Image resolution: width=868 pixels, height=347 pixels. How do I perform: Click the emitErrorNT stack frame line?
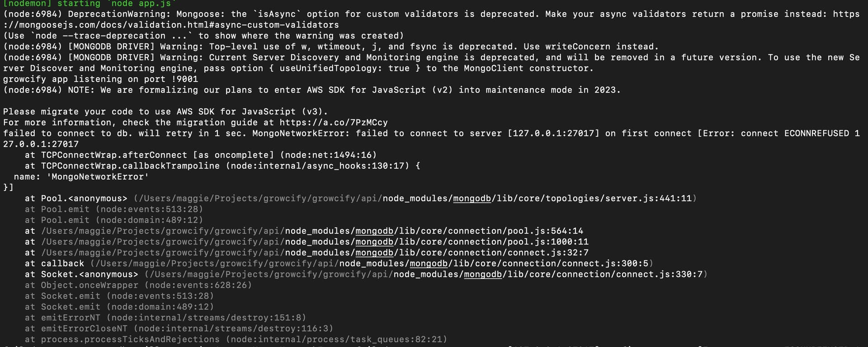tap(165, 318)
